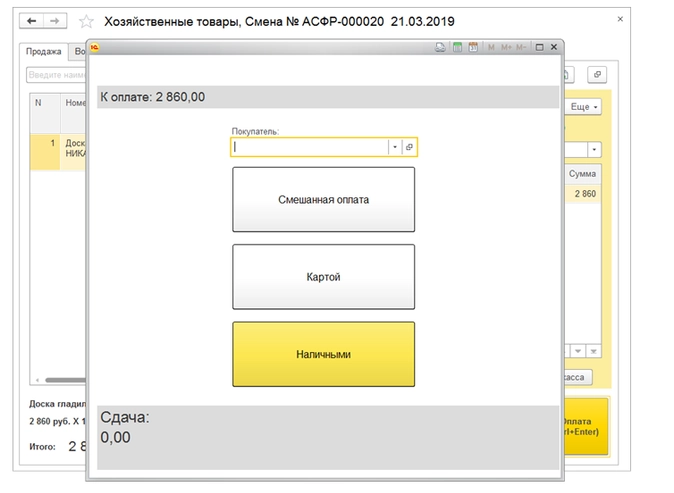
Task: Expand the dropdown below the Еще button
Action: click(x=594, y=150)
